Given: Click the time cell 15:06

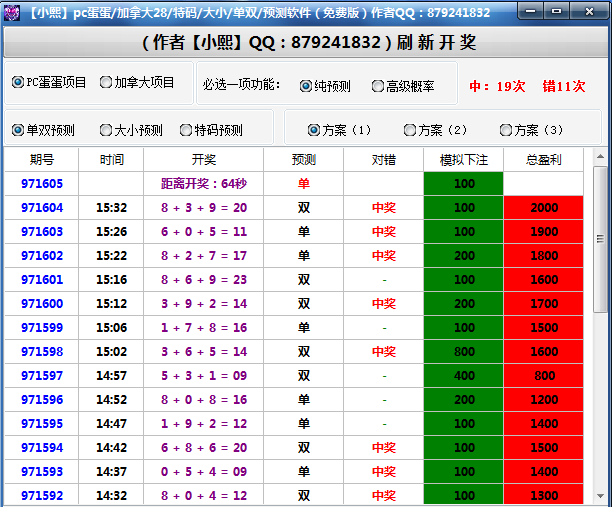Looking at the screenshot, I should (112, 327).
